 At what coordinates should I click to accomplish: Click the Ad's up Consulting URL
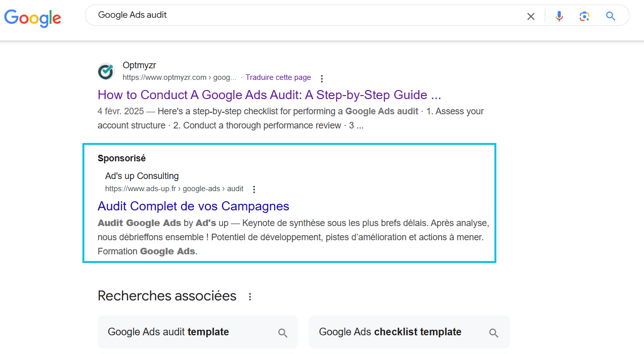[x=175, y=189]
